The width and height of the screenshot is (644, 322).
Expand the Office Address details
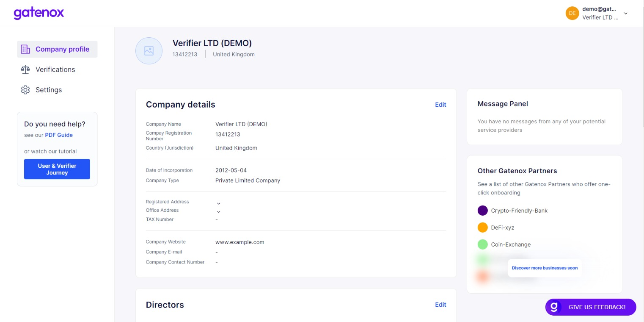(x=219, y=211)
